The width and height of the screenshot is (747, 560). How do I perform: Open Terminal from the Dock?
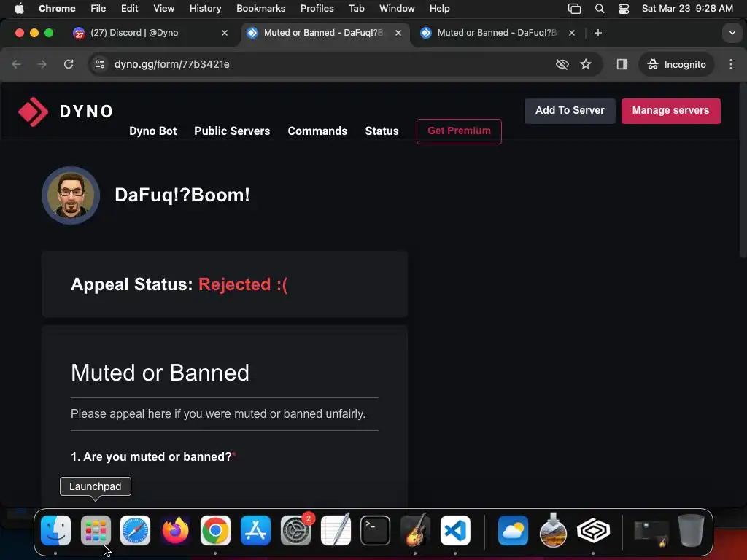coord(376,530)
